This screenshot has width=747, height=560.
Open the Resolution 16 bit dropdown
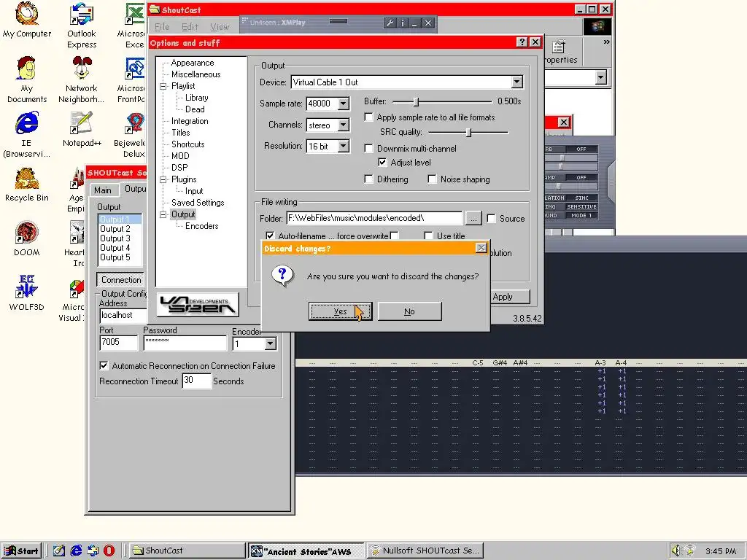pyautogui.click(x=343, y=146)
